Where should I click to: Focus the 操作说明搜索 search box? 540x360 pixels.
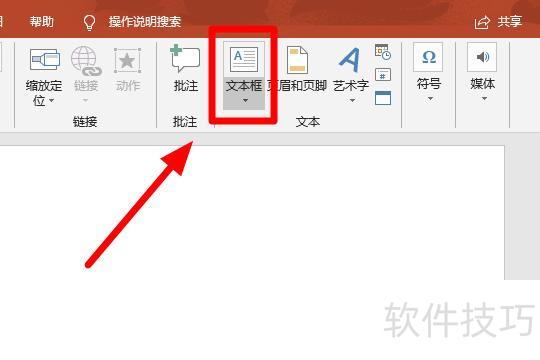(145, 22)
